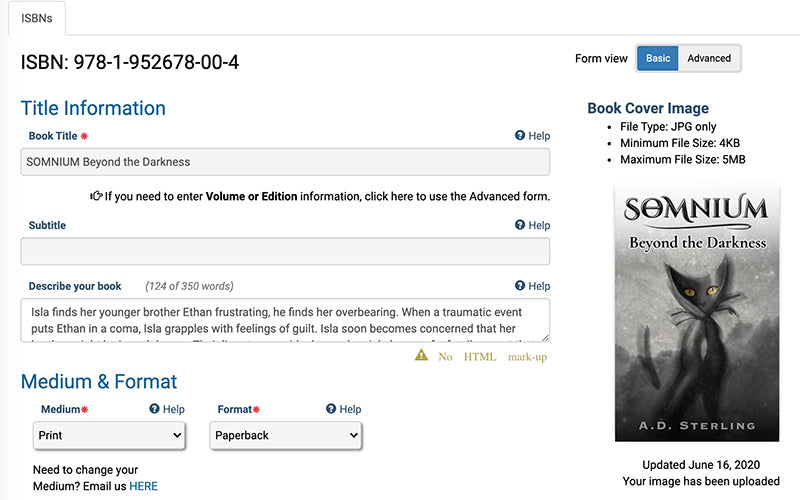This screenshot has width=800, height=500.
Task: Open the Format dropdown showing Paperback
Action: coord(286,436)
